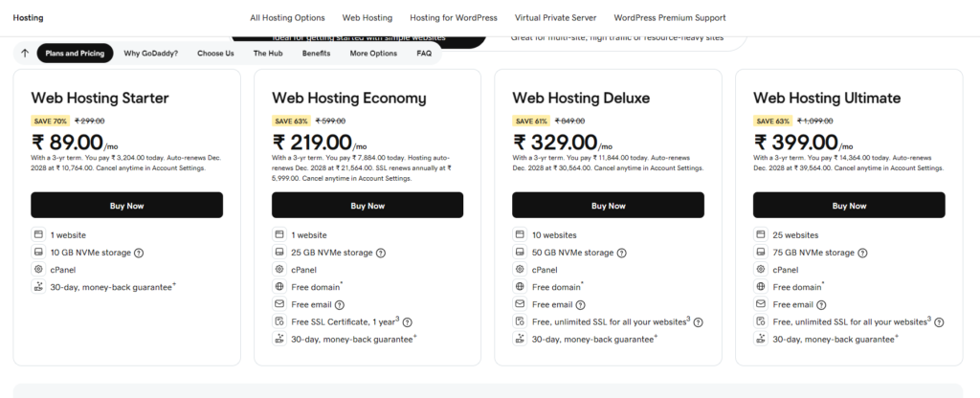This screenshot has height=398, width=980.
Task: Open the Plans and Pricing tab
Action: 75,54
